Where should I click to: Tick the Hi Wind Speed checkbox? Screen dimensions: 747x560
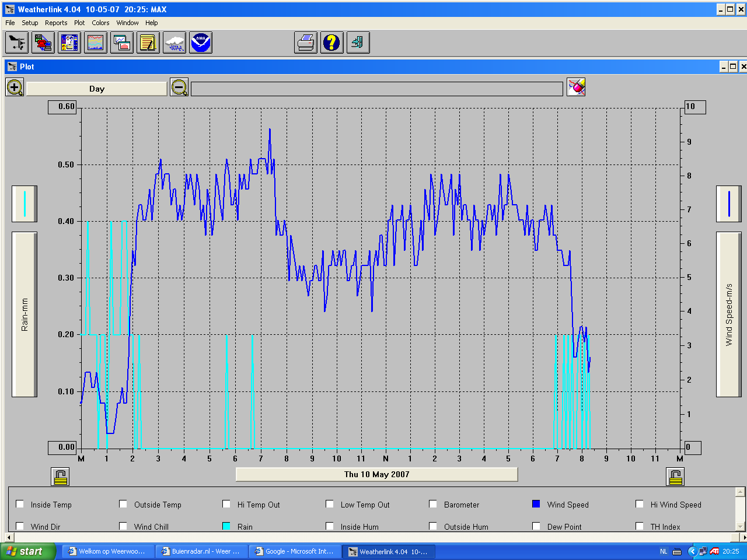[640, 504]
